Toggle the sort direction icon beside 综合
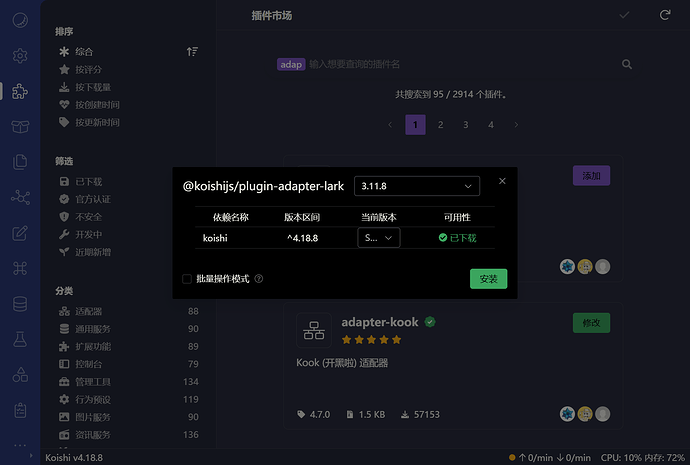Viewport: 690px width, 465px height. click(x=192, y=51)
